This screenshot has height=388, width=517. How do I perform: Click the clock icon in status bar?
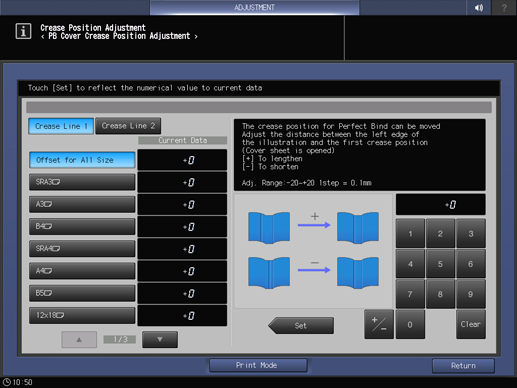7,382
